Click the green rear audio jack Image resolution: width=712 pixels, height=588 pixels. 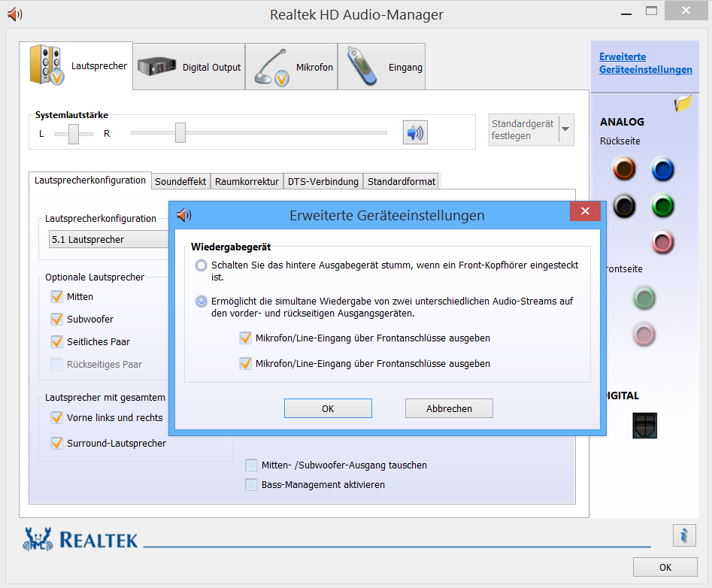pos(662,206)
